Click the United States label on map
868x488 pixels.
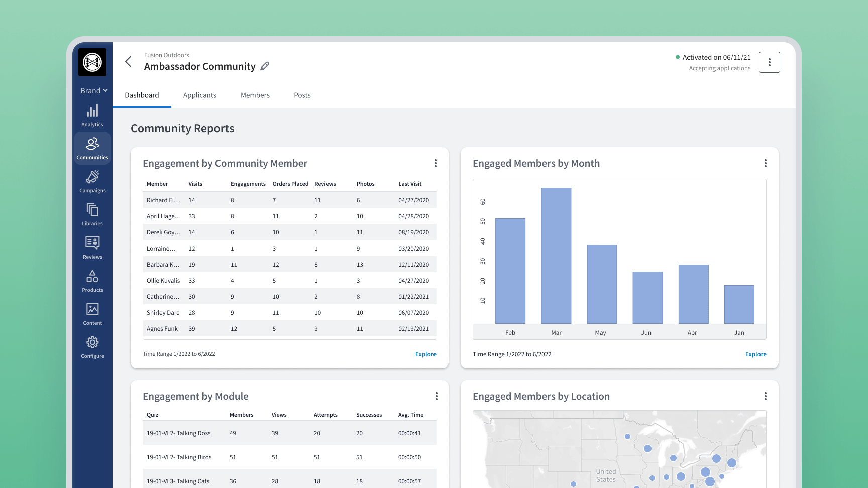[606, 475]
